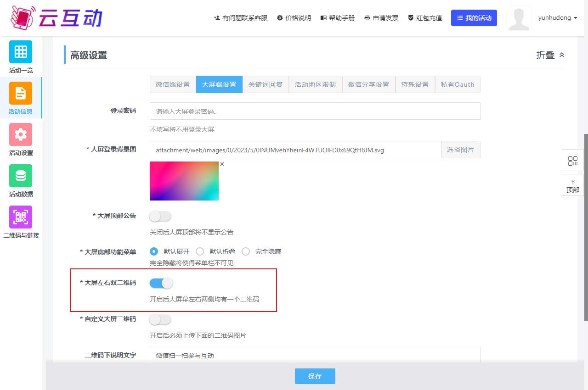Viewport: 588px width, 390px height.
Task: Open the 活动设置 gear icon
Action: pyautogui.click(x=21, y=134)
